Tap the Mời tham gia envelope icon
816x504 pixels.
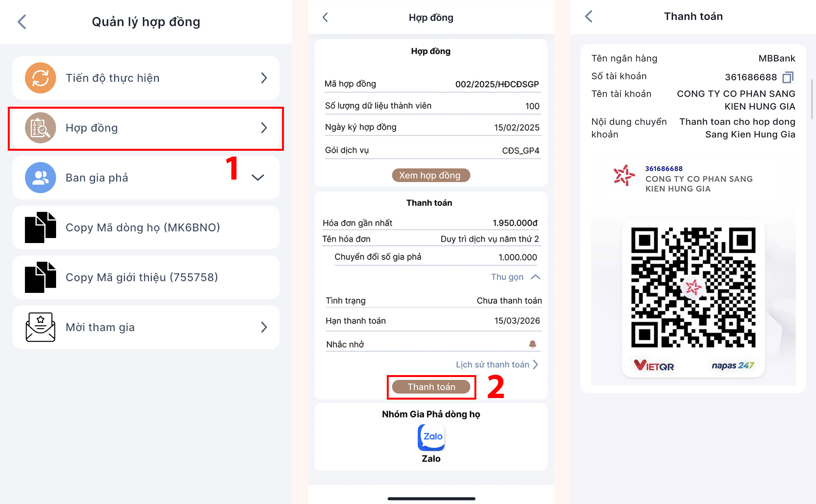(41, 327)
